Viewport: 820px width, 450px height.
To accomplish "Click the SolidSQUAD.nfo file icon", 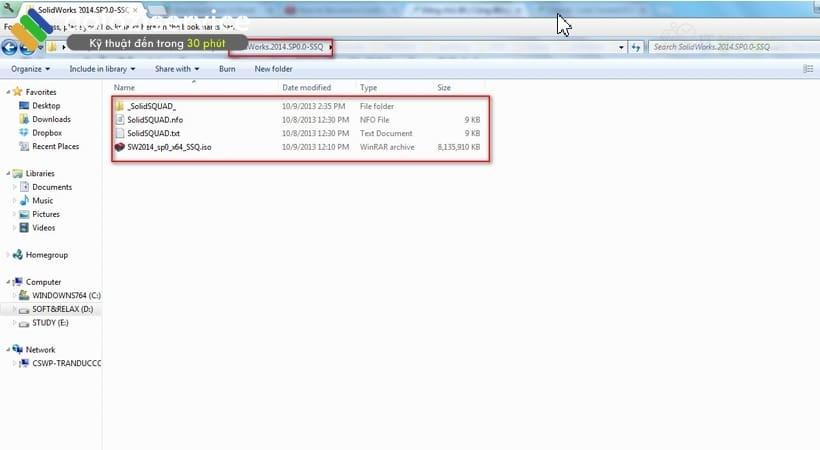I will coord(119,120).
